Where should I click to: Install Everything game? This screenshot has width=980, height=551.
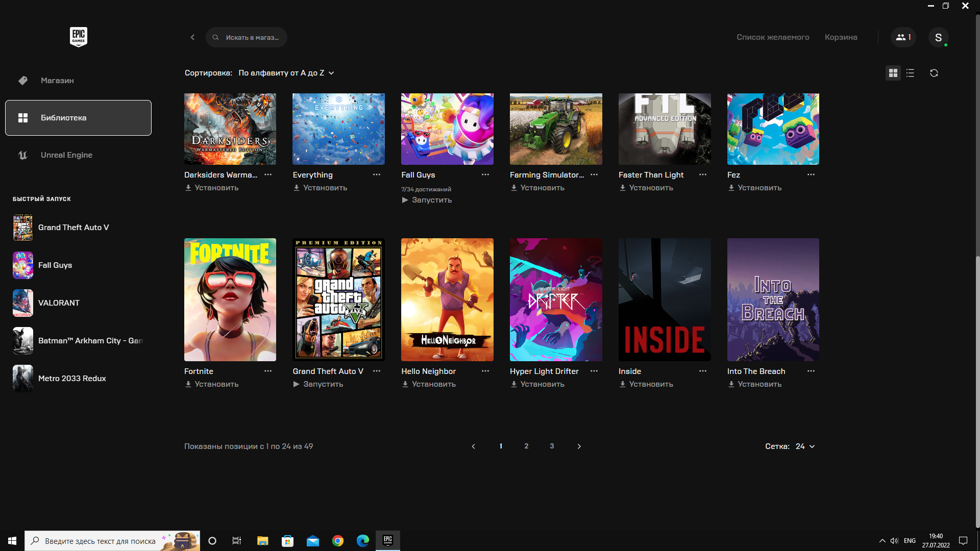[x=320, y=188]
